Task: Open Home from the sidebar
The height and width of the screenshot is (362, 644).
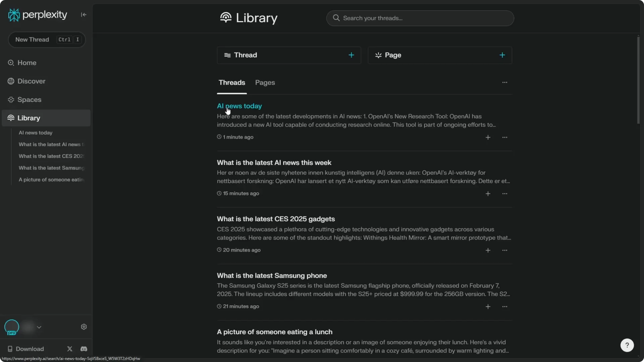Action: tap(26, 62)
